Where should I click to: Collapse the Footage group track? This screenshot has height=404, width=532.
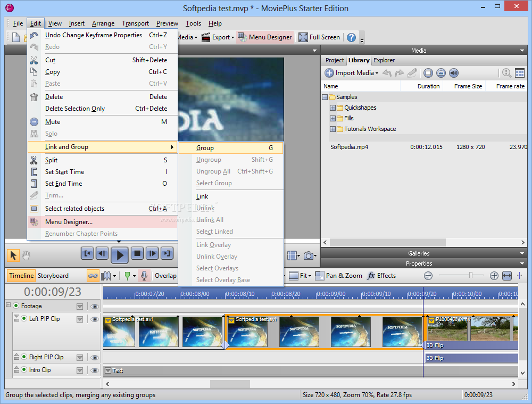(9, 305)
